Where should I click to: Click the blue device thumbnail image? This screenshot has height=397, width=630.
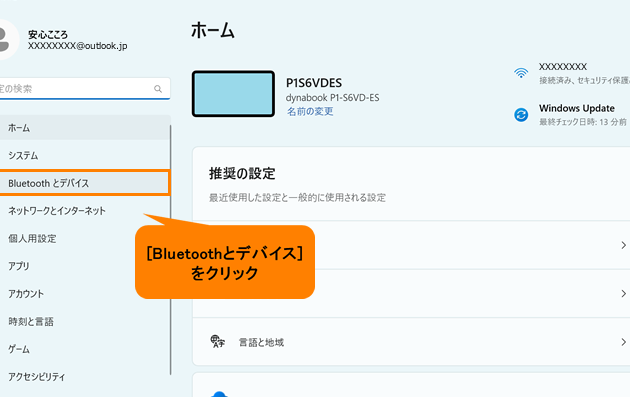(233, 94)
